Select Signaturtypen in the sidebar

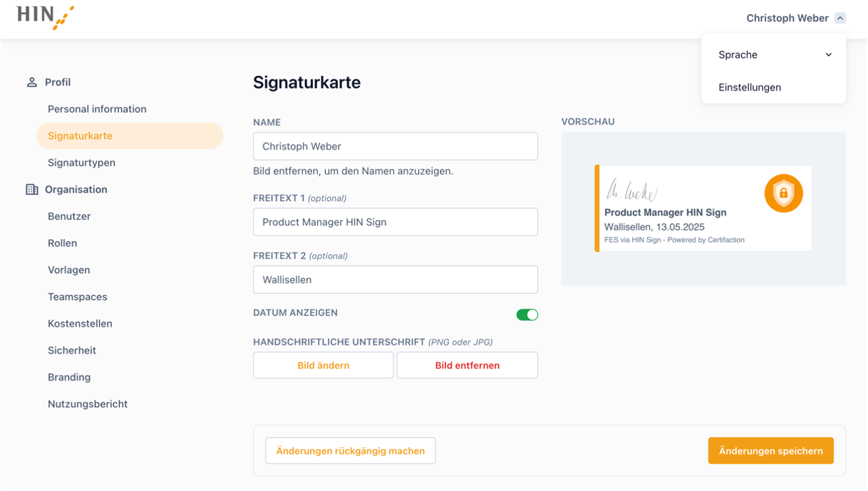[82, 163]
